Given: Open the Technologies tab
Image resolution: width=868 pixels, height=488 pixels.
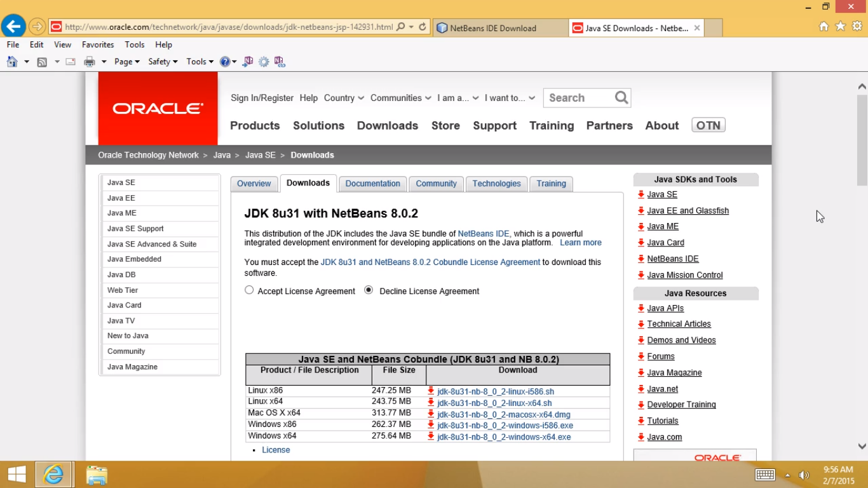Looking at the screenshot, I should (x=496, y=184).
